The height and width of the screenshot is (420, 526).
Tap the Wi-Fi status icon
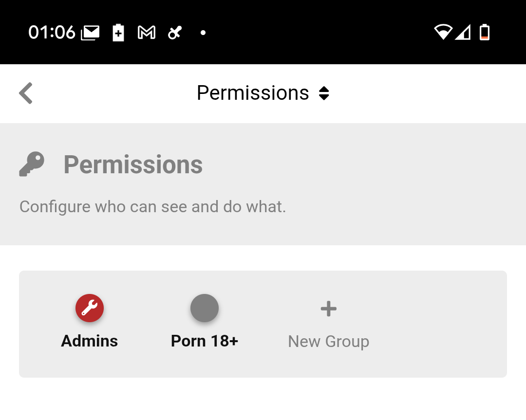pyautogui.click(x=444, y=32)
